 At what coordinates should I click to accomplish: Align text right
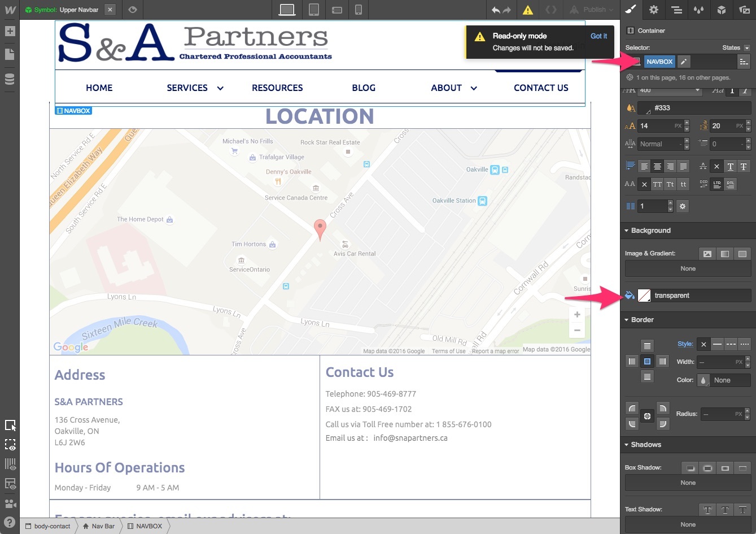pyautogui.click(x=670, y=167)
